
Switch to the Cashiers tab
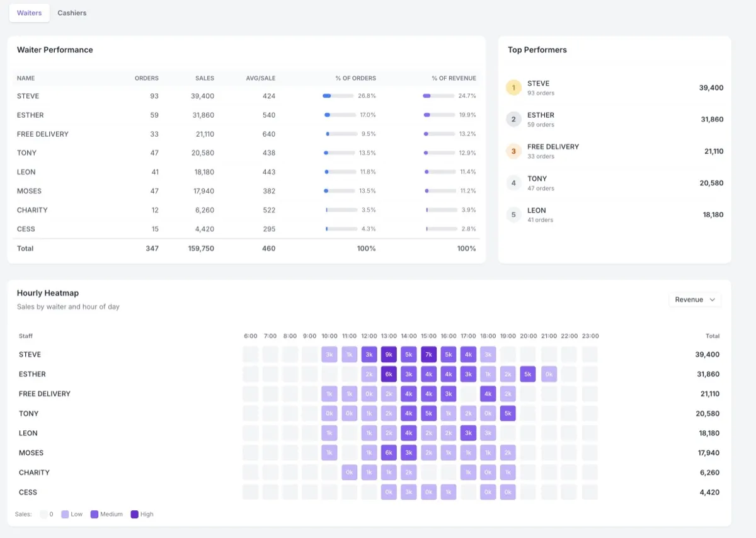71,13
